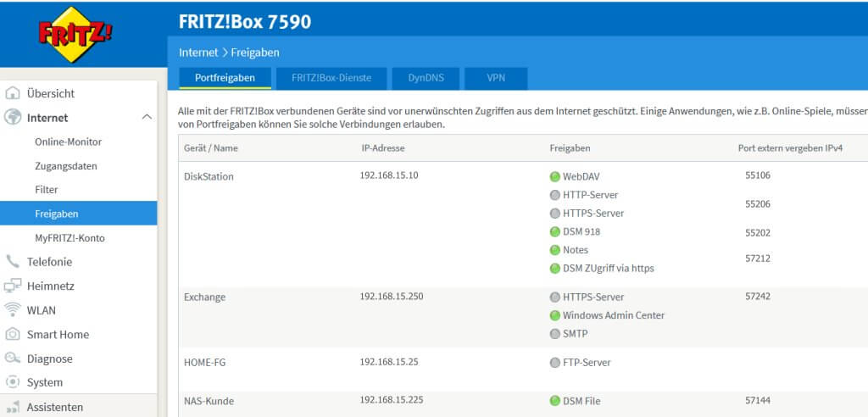Click the Heimnetz computers icon
Image resolution: width=868 pixels, height=417 pixels.
point(12,286)
